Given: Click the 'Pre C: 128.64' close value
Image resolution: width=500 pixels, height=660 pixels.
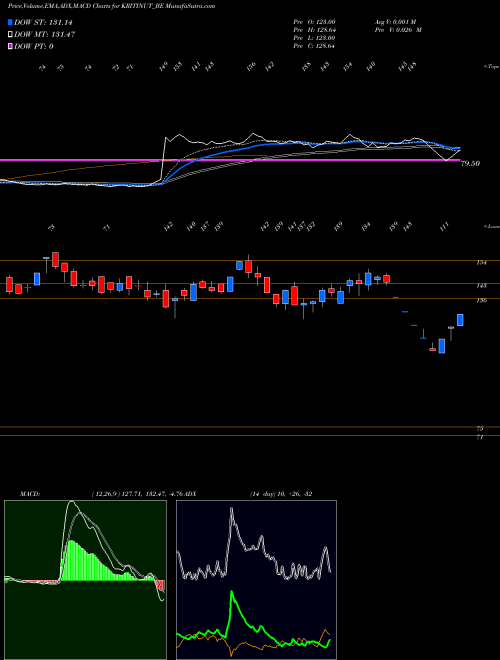Looking at the screenshot, I should [x=314, y=46].
